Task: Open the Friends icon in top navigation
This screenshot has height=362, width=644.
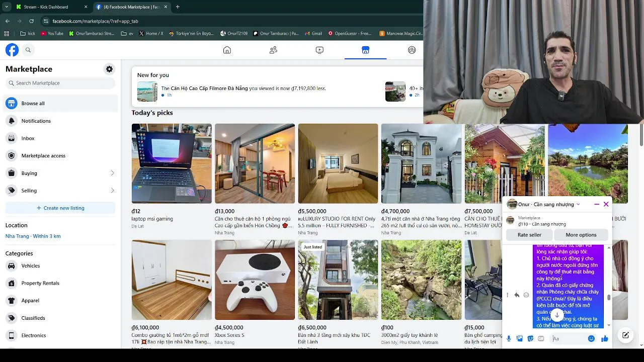Action: click(x=273, y=50)
